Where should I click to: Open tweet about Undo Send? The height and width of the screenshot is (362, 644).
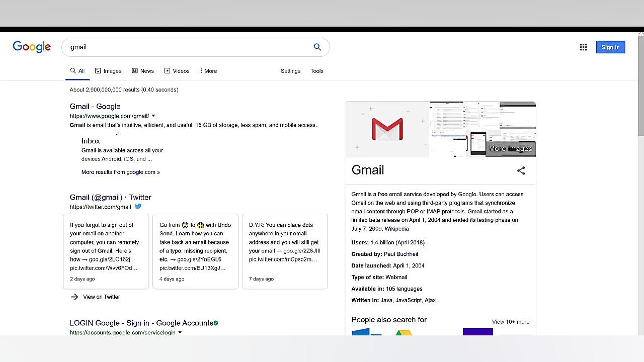[195, 251]
